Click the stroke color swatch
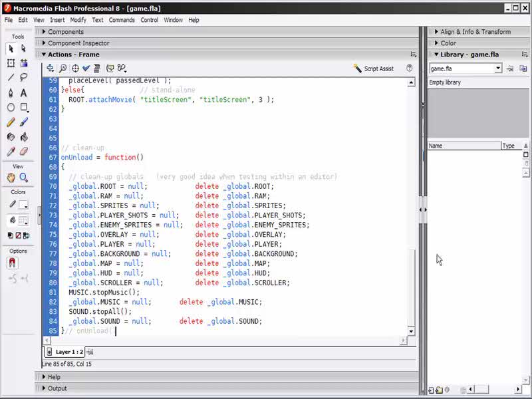The height and width of the screenshot is (399, 532). (x=23, y=204)
